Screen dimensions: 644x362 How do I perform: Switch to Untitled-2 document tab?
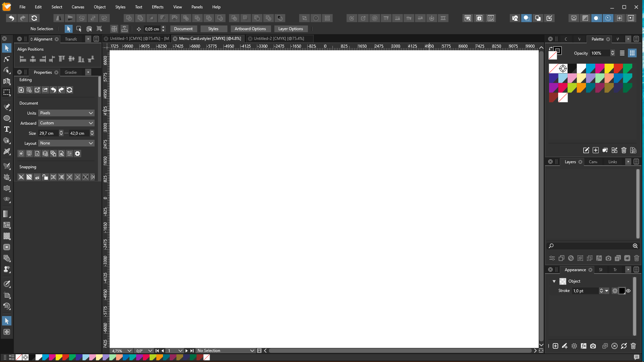point(278,39)
